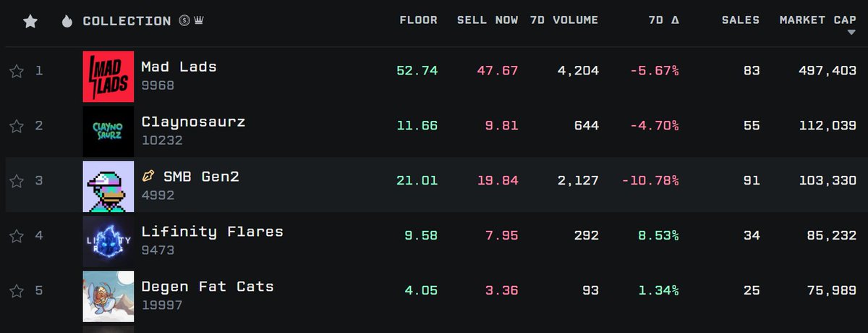Open the SMB Gen2 collection name

pyautogui.click(x=200, y=176)
